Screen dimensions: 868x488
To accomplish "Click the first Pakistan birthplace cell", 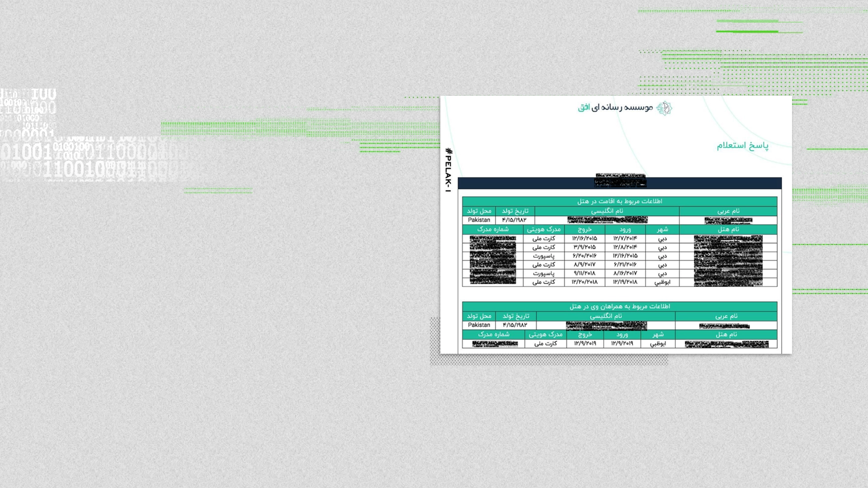I will [x=479, y=220].
